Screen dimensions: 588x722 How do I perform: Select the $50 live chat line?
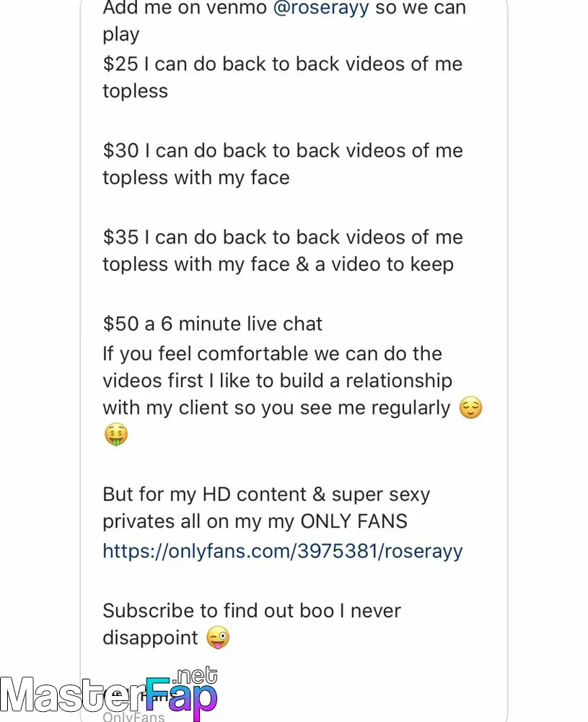coord(213,323)
